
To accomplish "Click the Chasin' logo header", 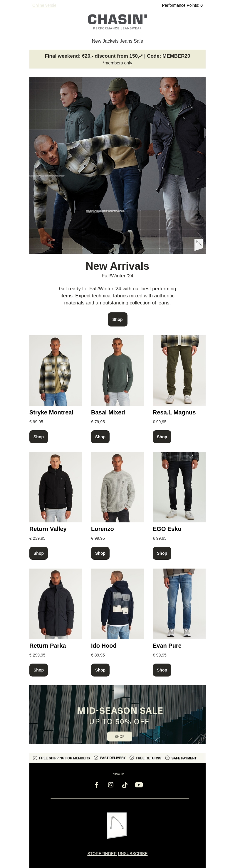I will click(117, 22).
